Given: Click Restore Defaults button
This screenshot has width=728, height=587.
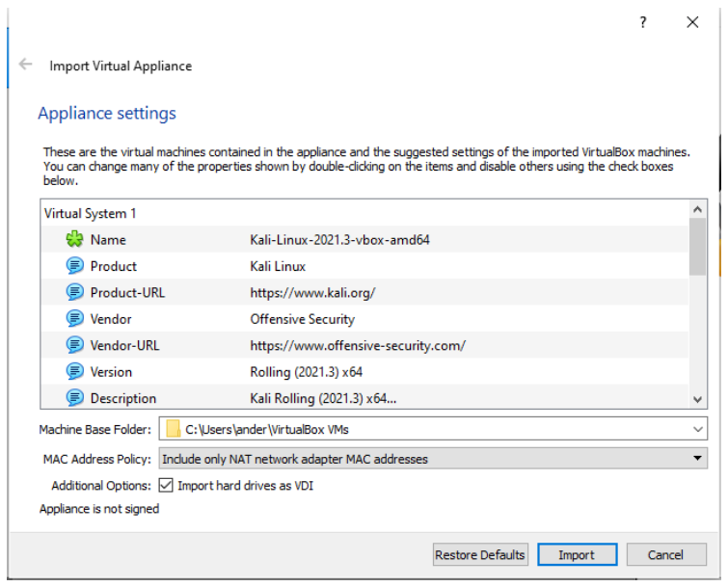Looking at the screenshot, I should pyautogui.click(x=480, y=554).
